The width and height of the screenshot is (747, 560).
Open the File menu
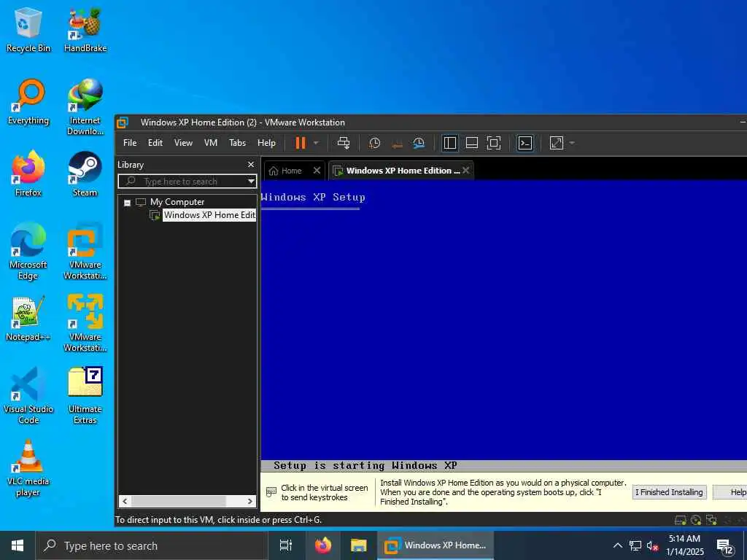[x=130, y=143]
